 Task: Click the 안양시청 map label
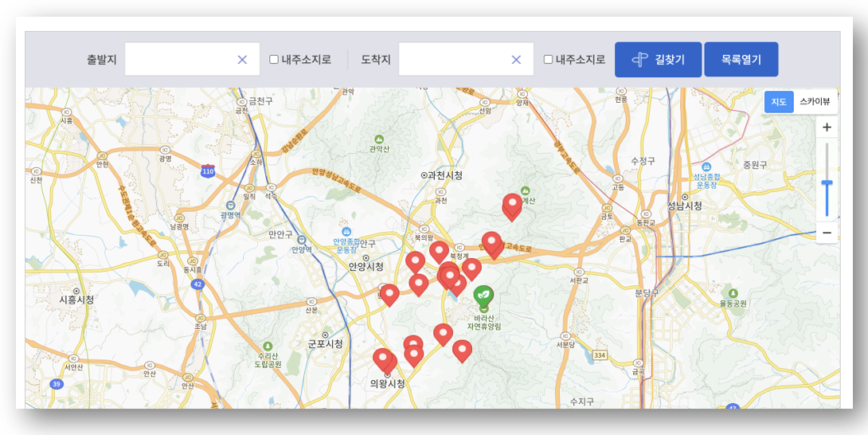[366, 267]
